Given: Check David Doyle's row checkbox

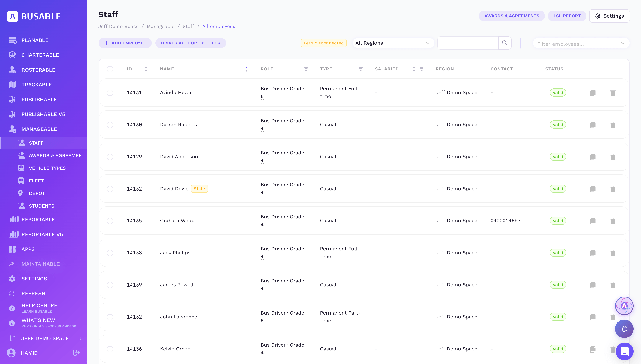Looking at the screenshot, I should pos(110,189).
